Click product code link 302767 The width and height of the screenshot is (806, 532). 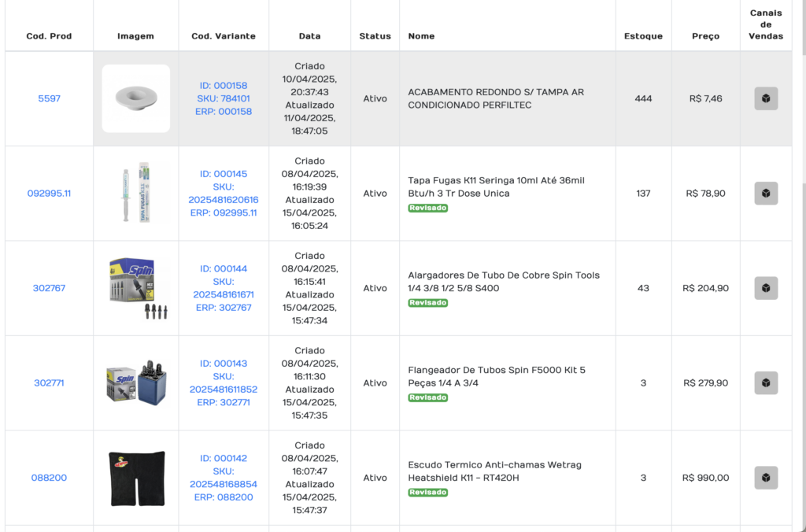pyautogui.click(x=49, y=288)
